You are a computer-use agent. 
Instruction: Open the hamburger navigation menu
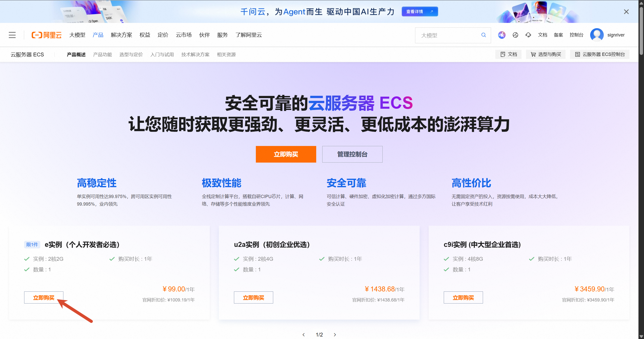[x=12, y=35]
